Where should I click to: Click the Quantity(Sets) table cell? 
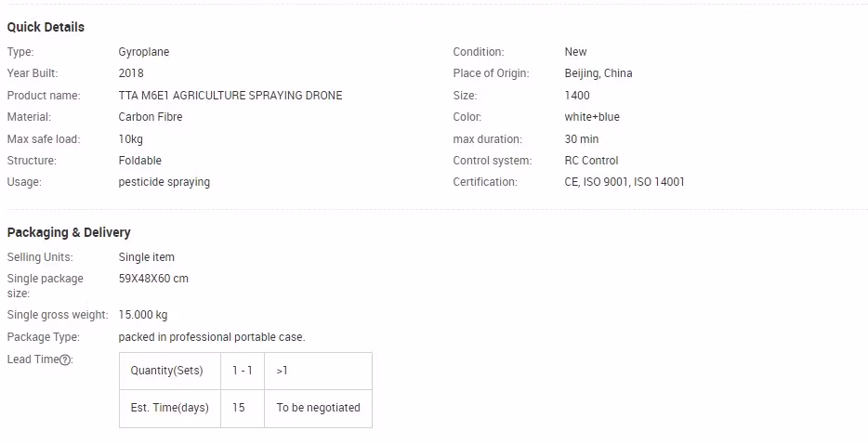click(x=167, y=371)
